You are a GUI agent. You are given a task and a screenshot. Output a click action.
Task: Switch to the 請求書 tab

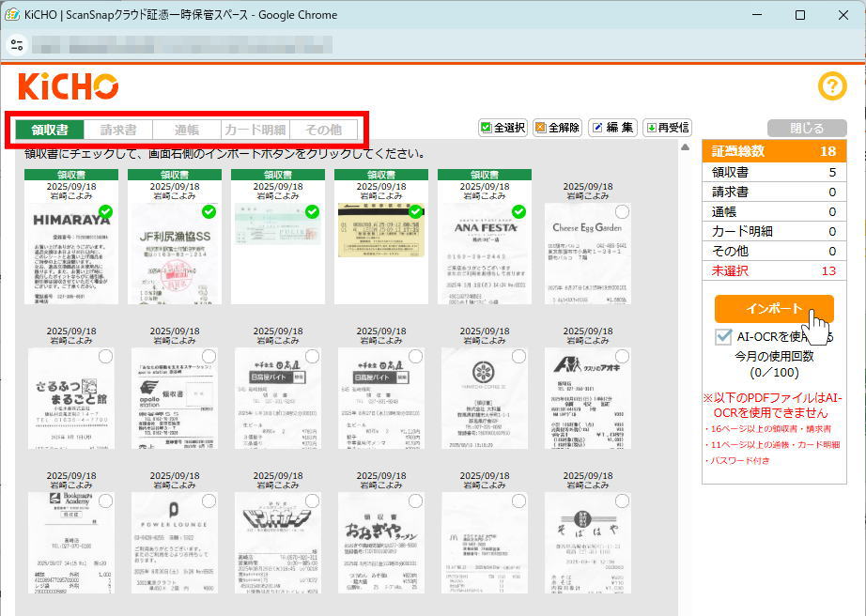pos(118,130)
